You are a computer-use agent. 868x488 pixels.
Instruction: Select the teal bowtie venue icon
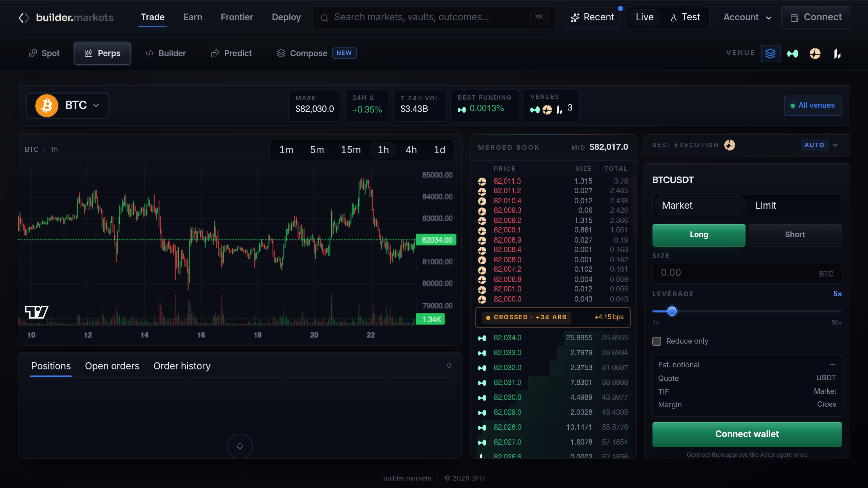coord(793,54)
